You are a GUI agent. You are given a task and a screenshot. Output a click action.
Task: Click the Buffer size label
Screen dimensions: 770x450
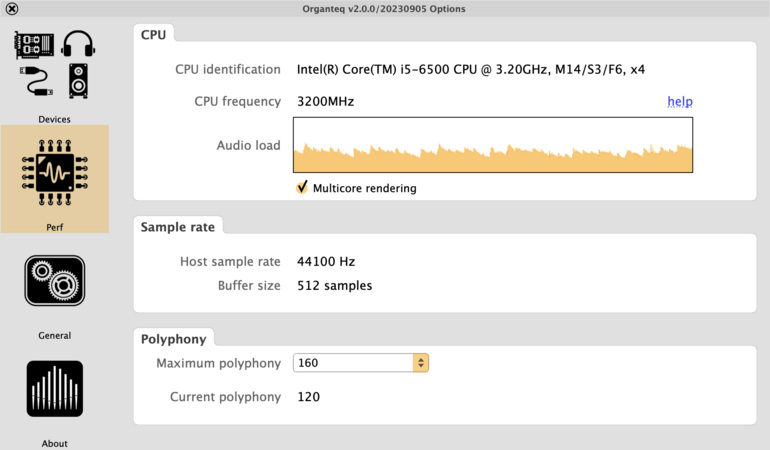click(249, 285)
